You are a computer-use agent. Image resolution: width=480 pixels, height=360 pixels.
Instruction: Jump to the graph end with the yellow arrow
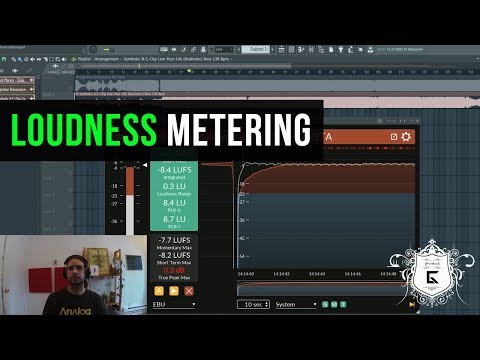(412, 304)
